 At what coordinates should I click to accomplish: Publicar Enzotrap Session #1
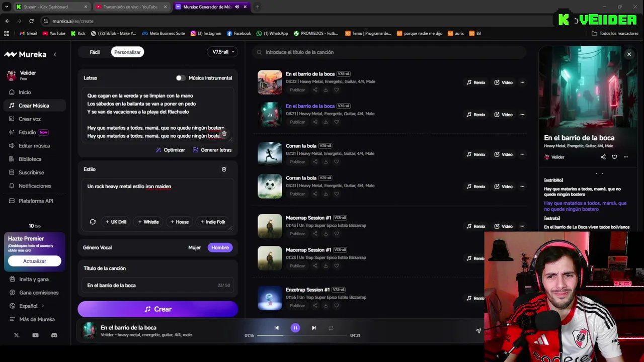tap(297, 306)
